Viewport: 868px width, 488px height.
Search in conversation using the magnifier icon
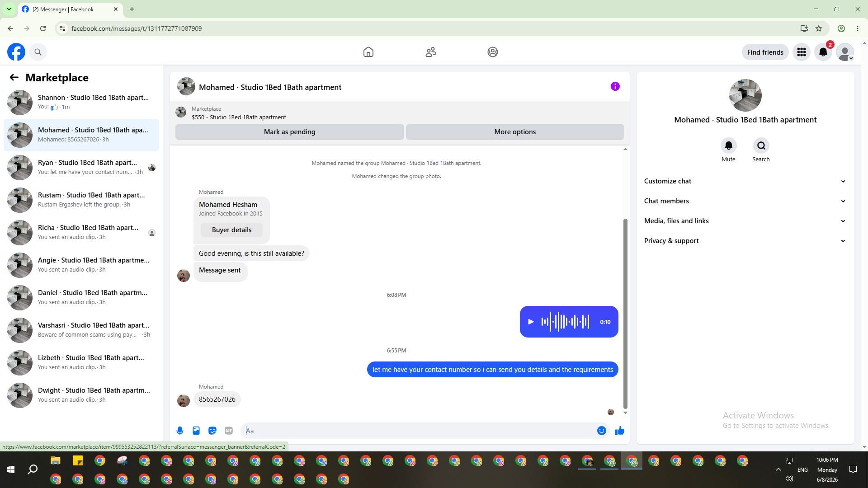(761, 145)
